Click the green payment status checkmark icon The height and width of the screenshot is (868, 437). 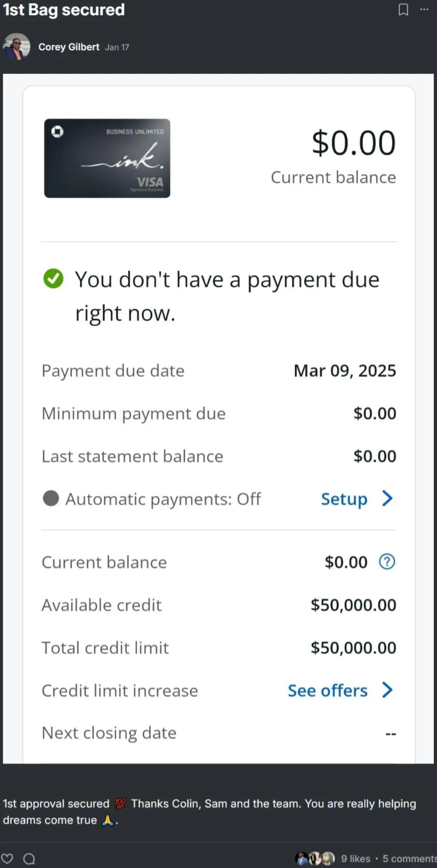(53, 278)
